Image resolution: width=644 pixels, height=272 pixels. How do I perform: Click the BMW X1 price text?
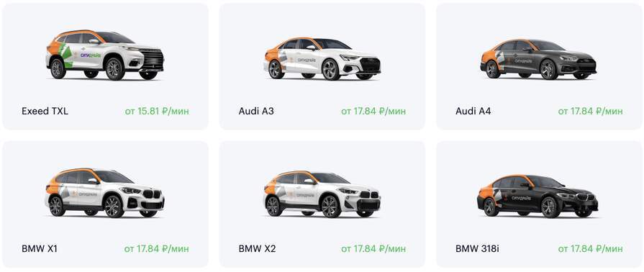pos(157,248)
